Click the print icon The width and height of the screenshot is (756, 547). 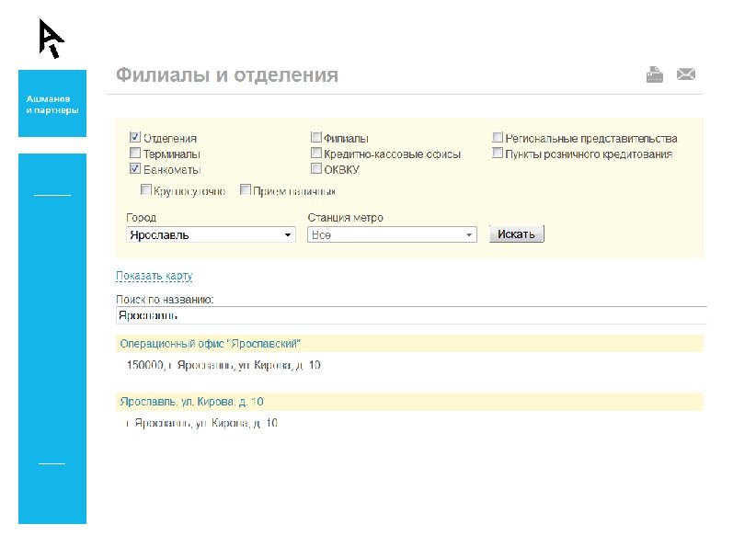(x=654, y=74)
